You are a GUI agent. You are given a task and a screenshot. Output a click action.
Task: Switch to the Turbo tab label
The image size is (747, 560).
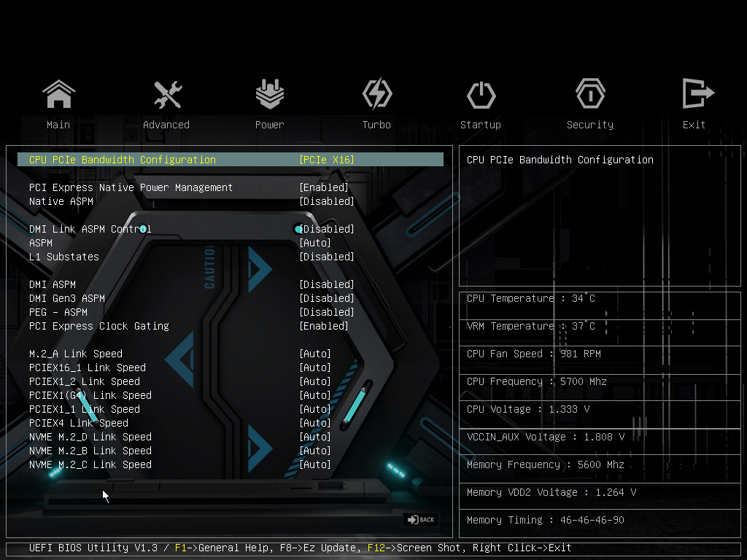(376, 125)
